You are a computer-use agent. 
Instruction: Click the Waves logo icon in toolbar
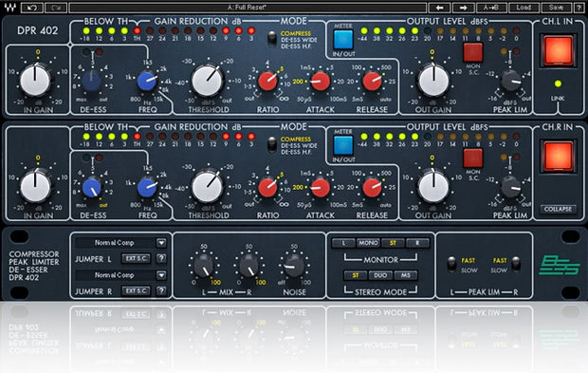pos(10,8)
